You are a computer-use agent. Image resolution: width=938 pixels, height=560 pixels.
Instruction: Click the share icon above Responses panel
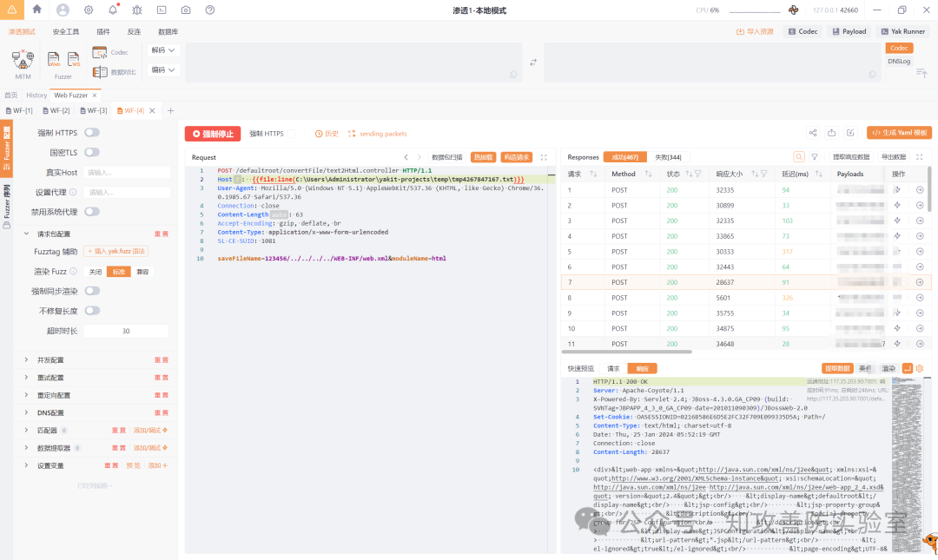tap(813, 133)
